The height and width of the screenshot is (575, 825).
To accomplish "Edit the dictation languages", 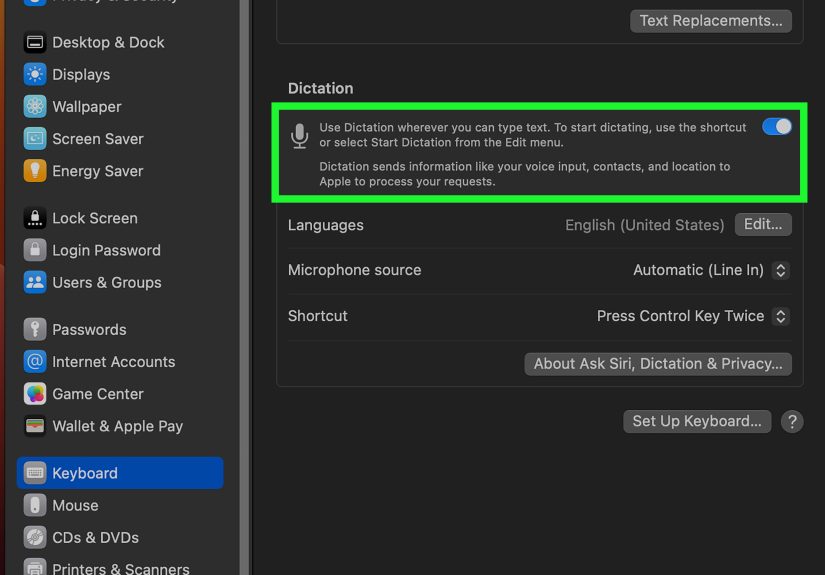I will (x=763, y=225).
